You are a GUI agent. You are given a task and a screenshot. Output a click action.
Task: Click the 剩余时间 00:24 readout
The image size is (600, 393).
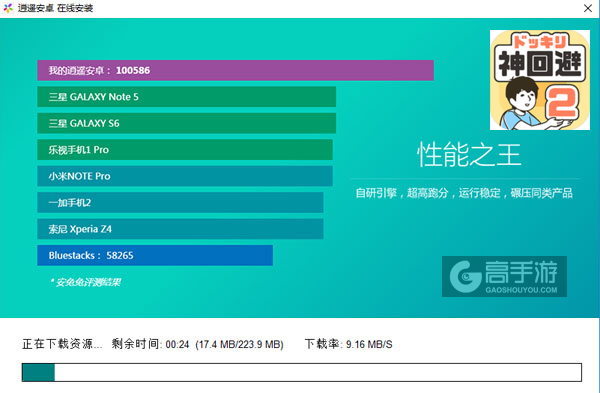coord(150,344)
